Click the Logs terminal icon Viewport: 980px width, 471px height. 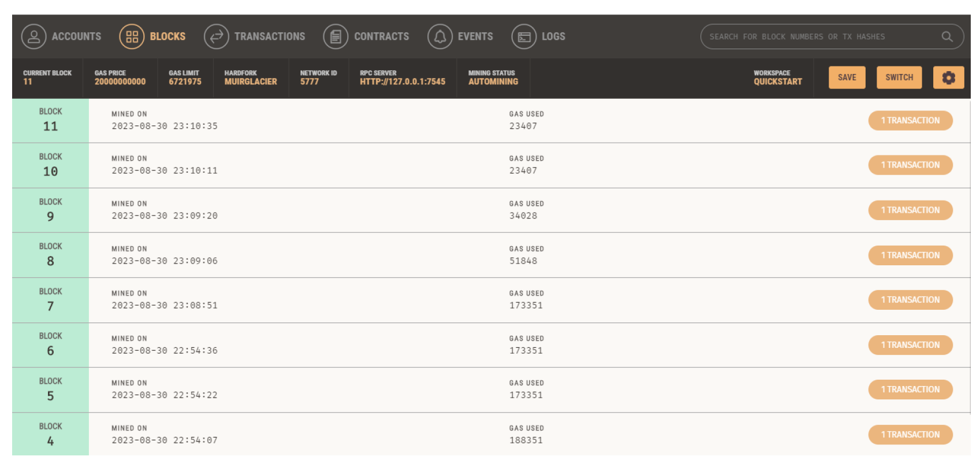(x=524, y=36)
